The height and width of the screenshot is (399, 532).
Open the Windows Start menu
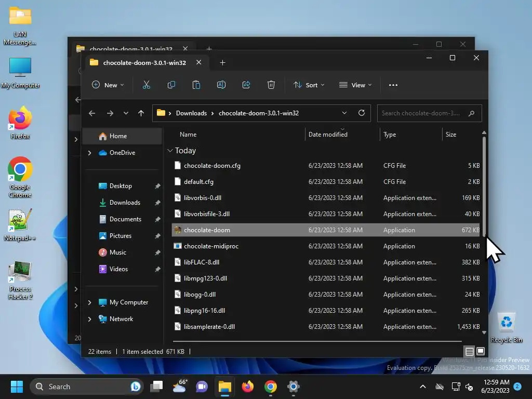pos(17,387)
